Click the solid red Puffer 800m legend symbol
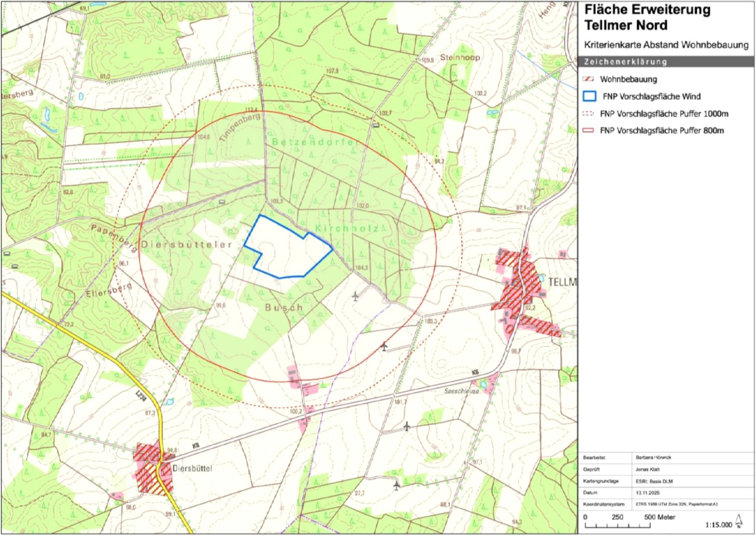Screen dimensions: 756x536 pyautogui.click(x=589, y=131)
